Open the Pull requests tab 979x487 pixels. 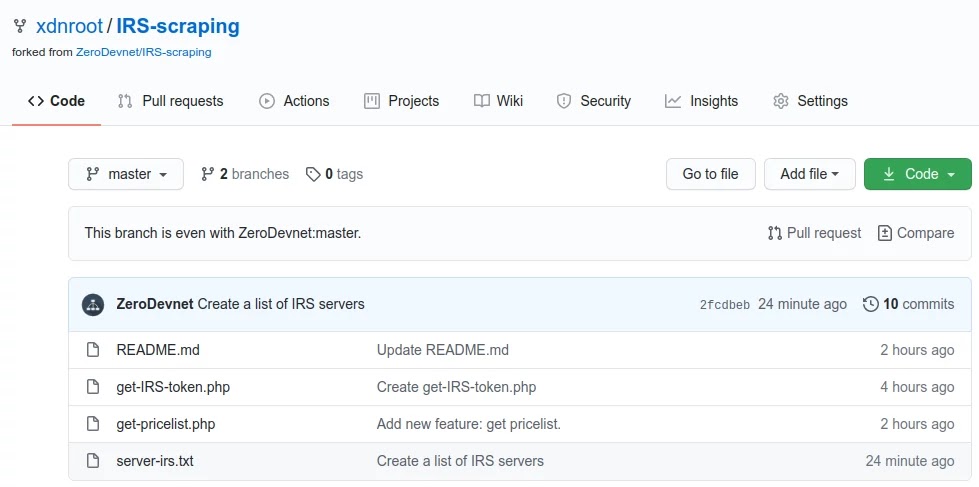pos(170,101)
